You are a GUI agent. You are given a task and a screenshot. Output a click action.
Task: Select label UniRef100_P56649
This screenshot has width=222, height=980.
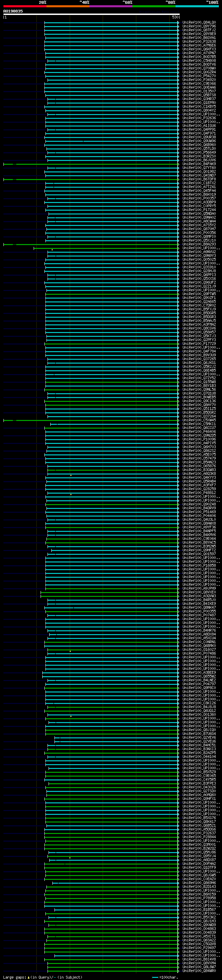(199, 153)
